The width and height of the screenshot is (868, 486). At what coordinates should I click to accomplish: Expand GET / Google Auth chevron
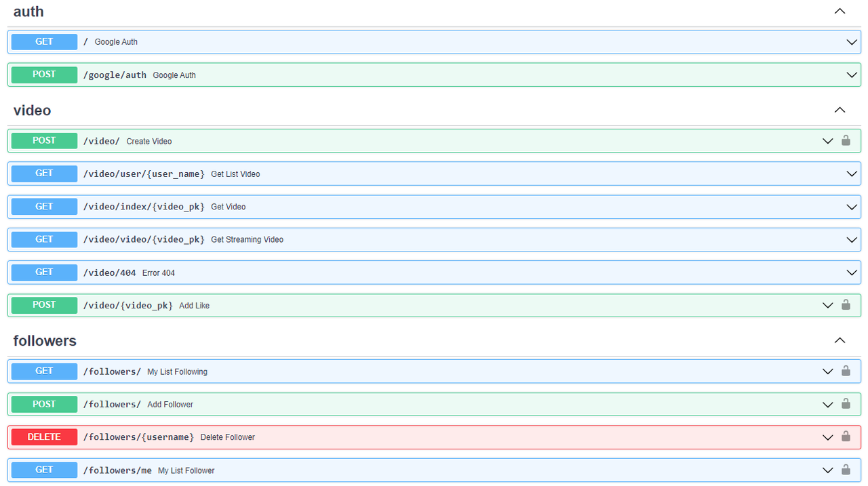852,42
